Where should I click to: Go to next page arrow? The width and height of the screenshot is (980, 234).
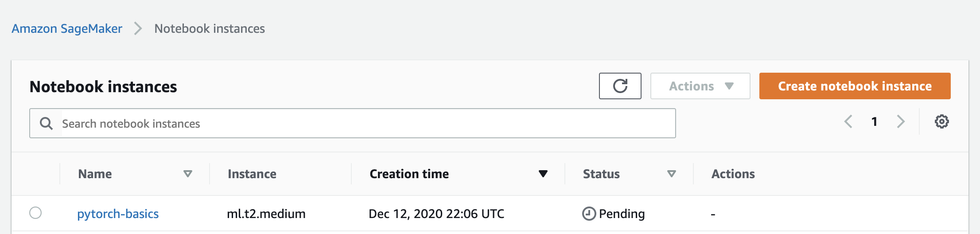tap(901, 121)
